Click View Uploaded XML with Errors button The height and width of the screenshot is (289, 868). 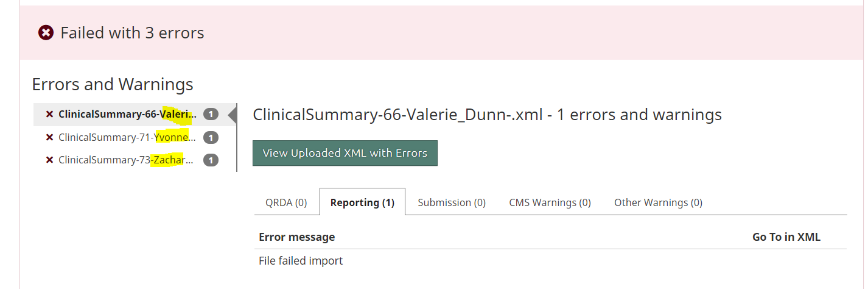pos(345,153)
